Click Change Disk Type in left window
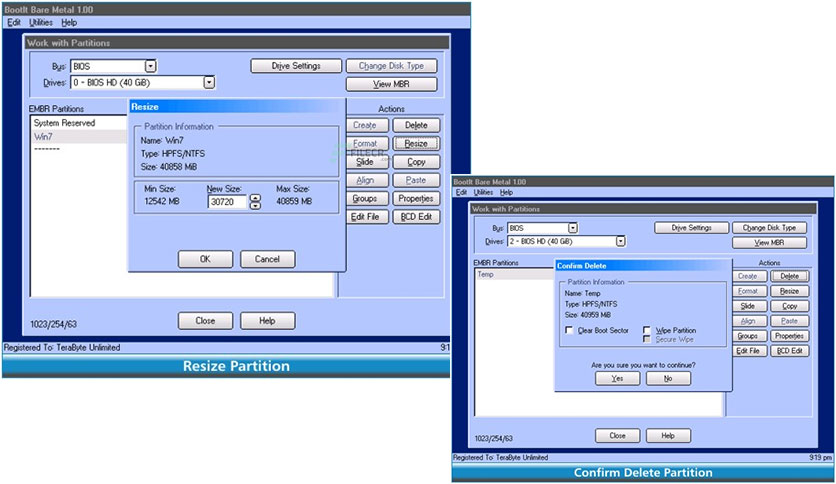Screen dimensions: 836x484 (x=391, y=66)
